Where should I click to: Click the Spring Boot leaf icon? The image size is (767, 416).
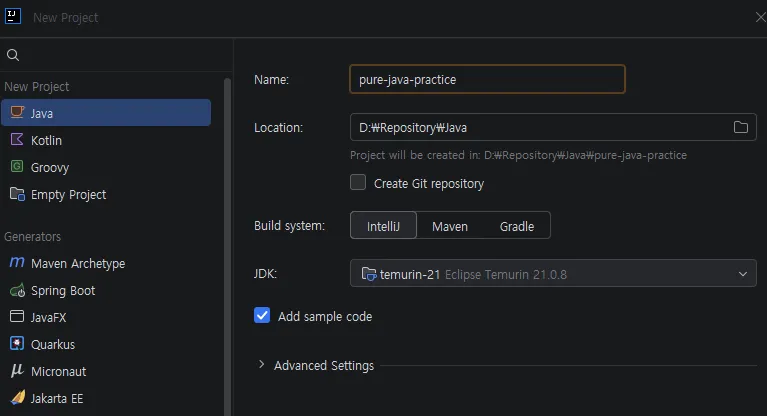click(17, 290)
